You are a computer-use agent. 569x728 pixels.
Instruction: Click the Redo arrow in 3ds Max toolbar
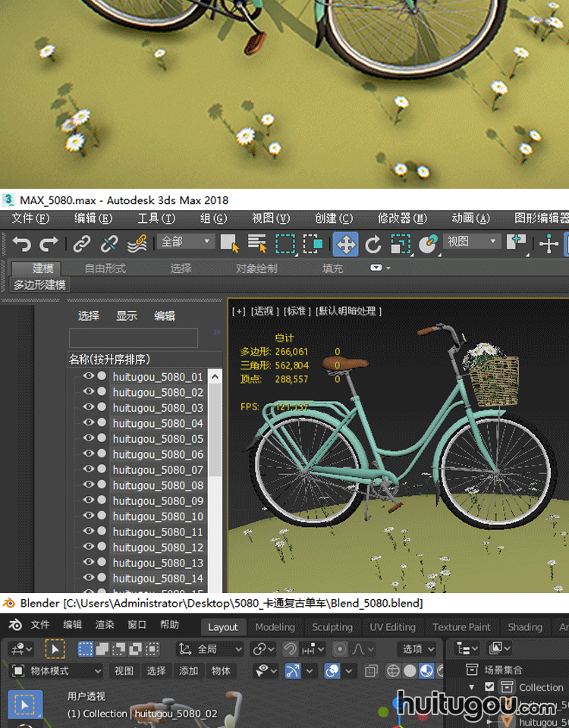49,243
